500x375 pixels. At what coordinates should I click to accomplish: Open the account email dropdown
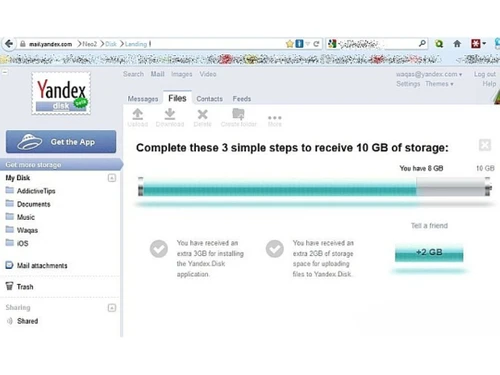tap(429, 74)
